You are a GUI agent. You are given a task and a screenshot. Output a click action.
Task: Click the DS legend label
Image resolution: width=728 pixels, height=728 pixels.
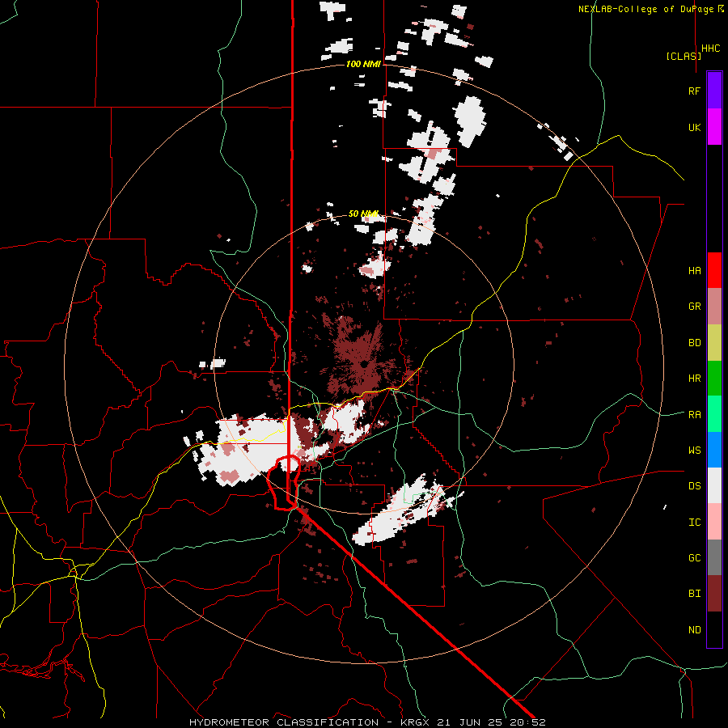(x=695, y=486)
